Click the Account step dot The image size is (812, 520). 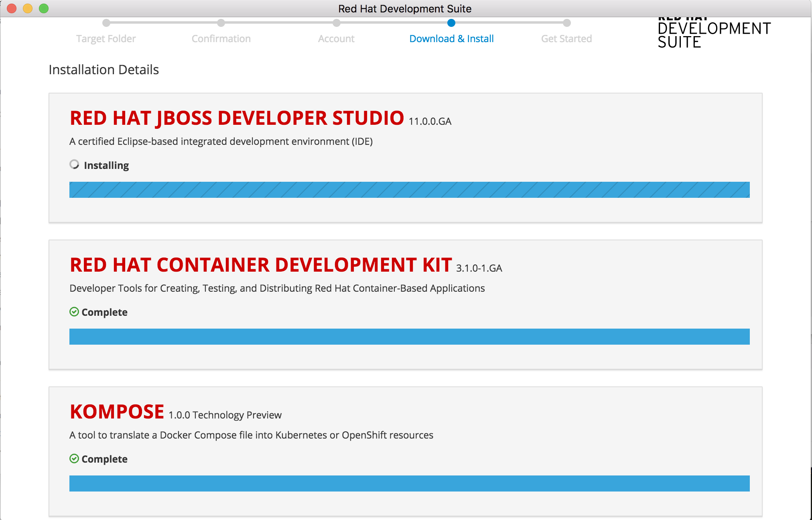coord(337,23)
